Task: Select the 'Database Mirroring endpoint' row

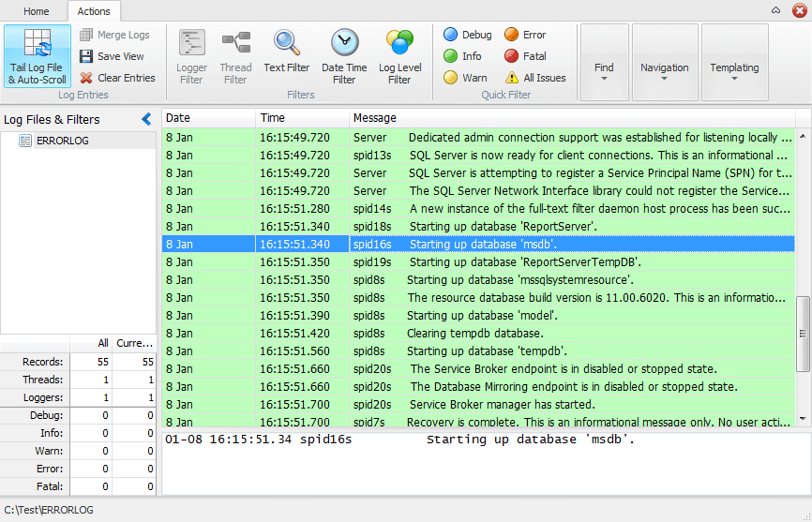Action: click(x=478, y=387)
